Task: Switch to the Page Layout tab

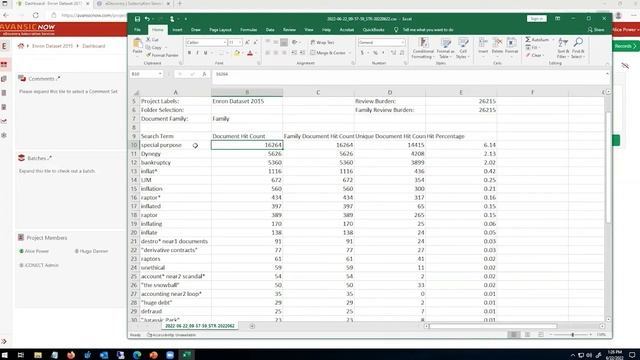Action: pyautogui.click(x=220, y=30)
